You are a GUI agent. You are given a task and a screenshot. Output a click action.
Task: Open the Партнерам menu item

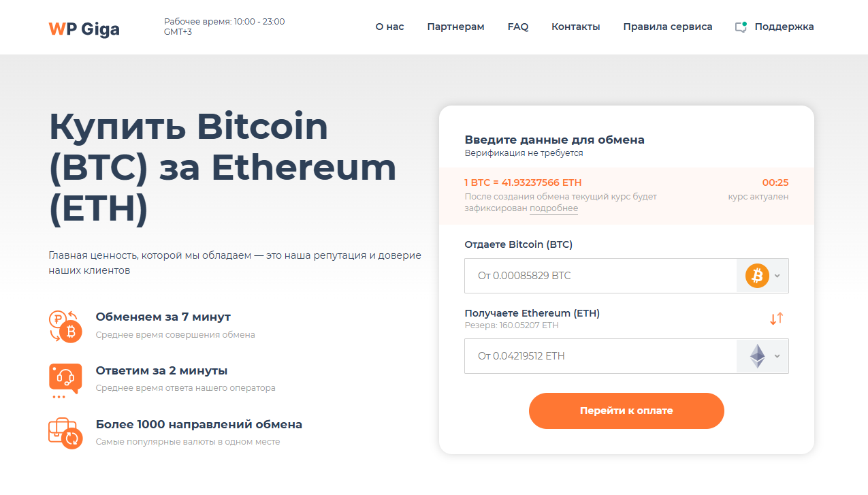coord(455,27)
